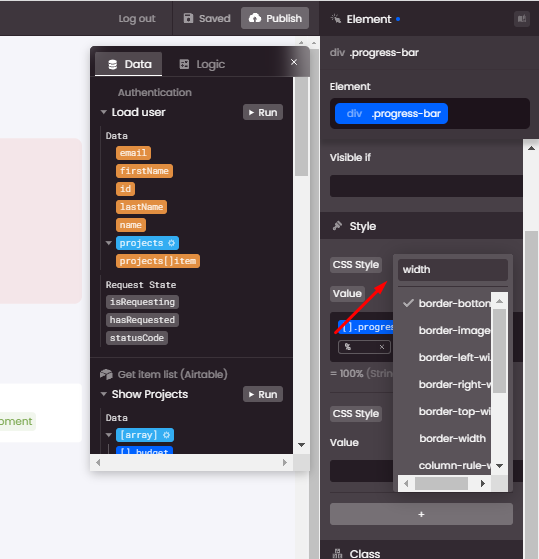Select border-image option in list
Screen dimensions: 539x559
pyautogui.click(x=455, y=330)
